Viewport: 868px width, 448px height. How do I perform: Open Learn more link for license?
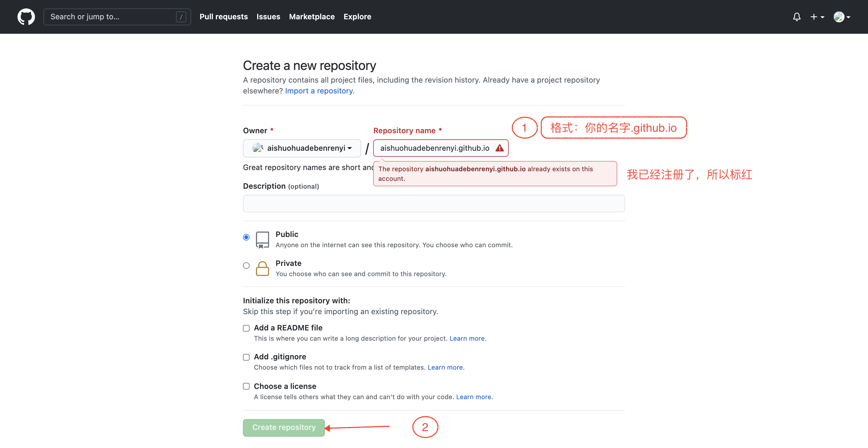coord(474,397)
